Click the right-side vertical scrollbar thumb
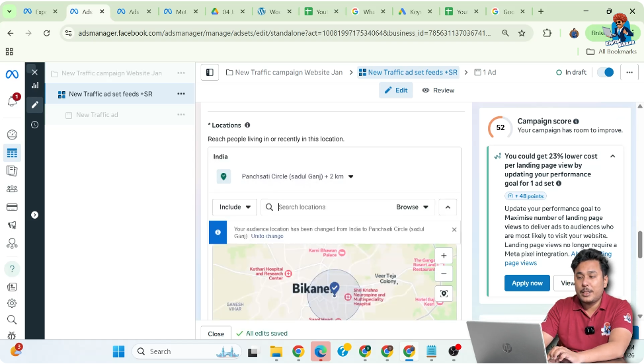Screen dimensions: 644x364 tap(640, 244)
